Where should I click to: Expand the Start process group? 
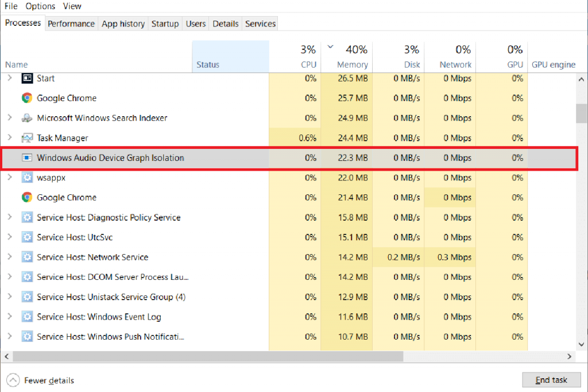coord(10,78)
